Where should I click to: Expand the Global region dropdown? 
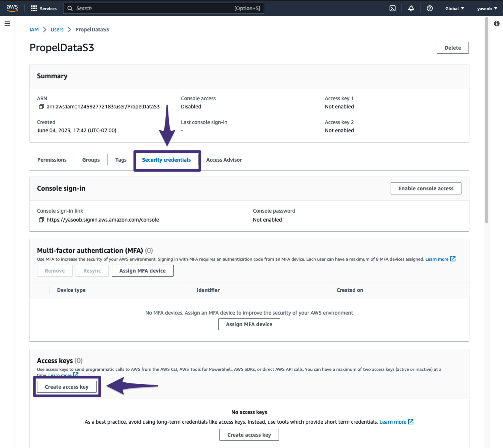pos(454,9)
